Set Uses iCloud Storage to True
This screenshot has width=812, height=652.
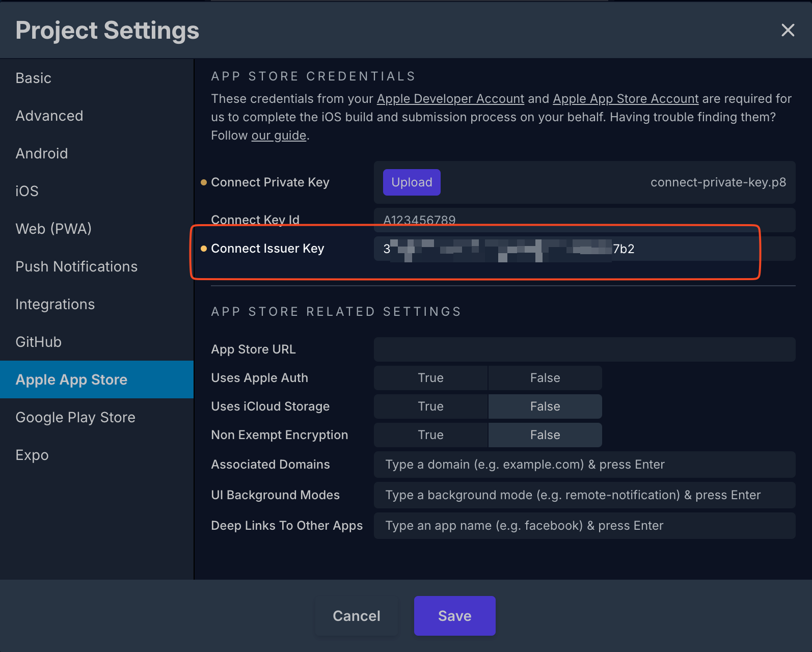[x=430, y=406]
